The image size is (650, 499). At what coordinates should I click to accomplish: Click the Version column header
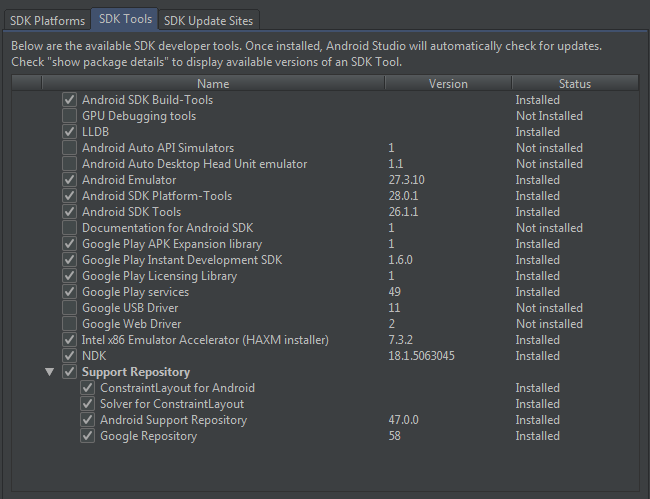(x=448, y=83)
